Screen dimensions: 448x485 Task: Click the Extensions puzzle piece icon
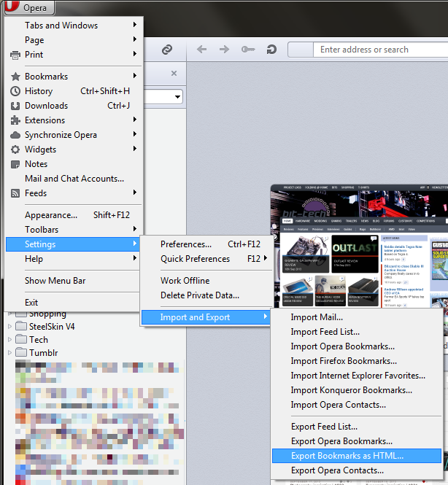click(15, 120)
